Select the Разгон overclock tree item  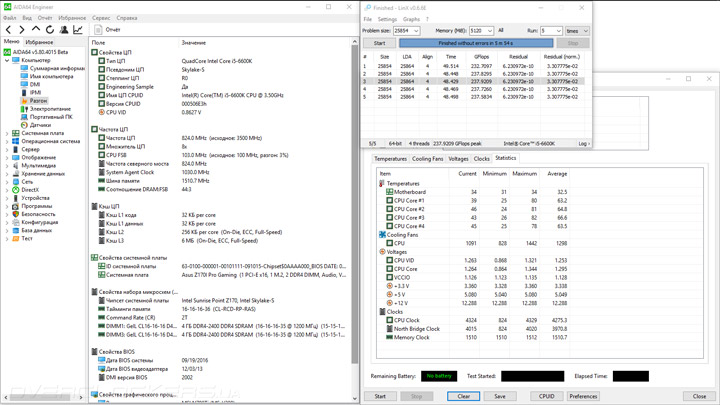click(x=37, y=101)
